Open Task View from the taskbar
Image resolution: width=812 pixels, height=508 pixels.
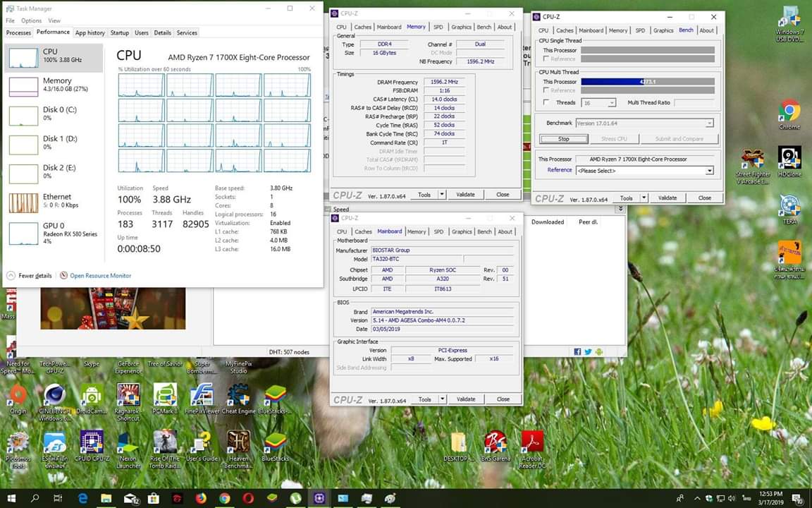point(58,498)
